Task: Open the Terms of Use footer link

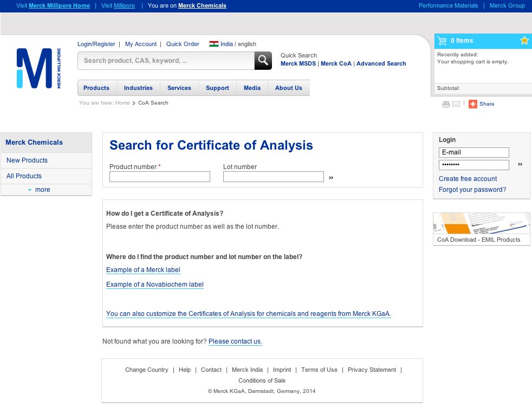Action: 319,370
